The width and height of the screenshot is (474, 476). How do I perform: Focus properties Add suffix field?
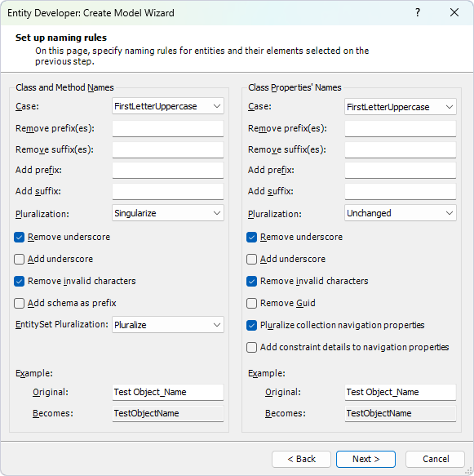point(401,192)
